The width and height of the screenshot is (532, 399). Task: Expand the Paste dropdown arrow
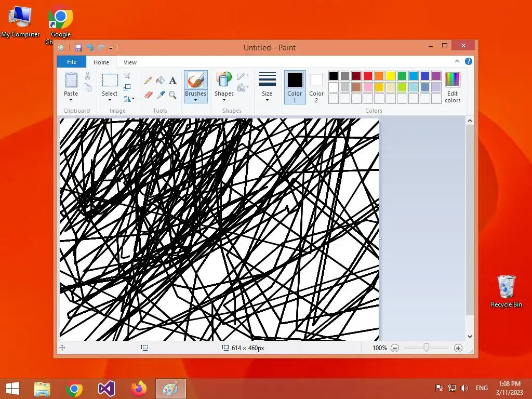click(71, 100)
